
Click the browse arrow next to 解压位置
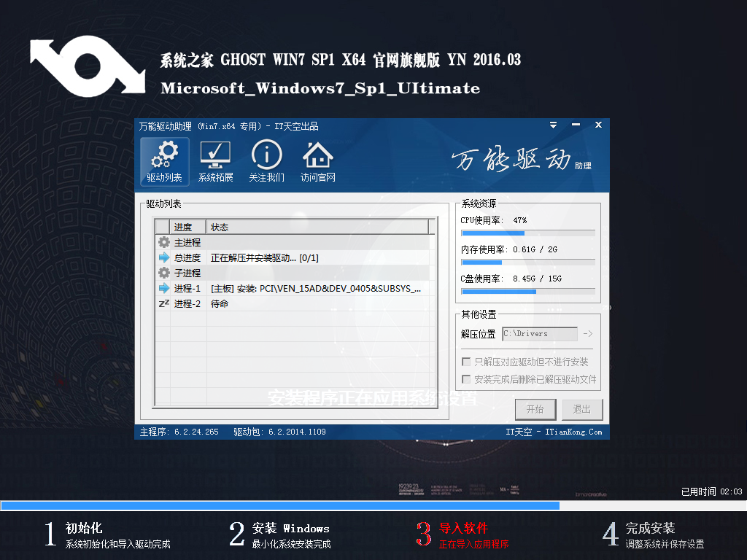(588, 334)
